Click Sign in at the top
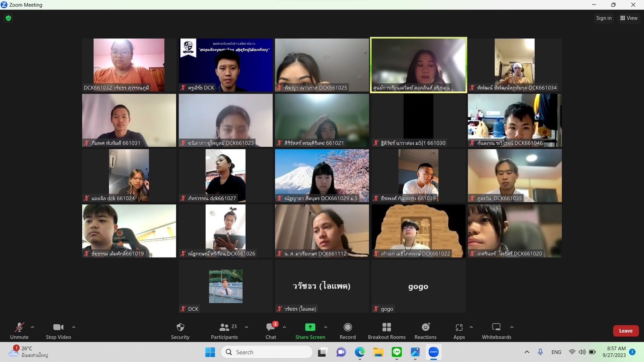Screen dimensions: 644x362 click(x=604, y=18)
